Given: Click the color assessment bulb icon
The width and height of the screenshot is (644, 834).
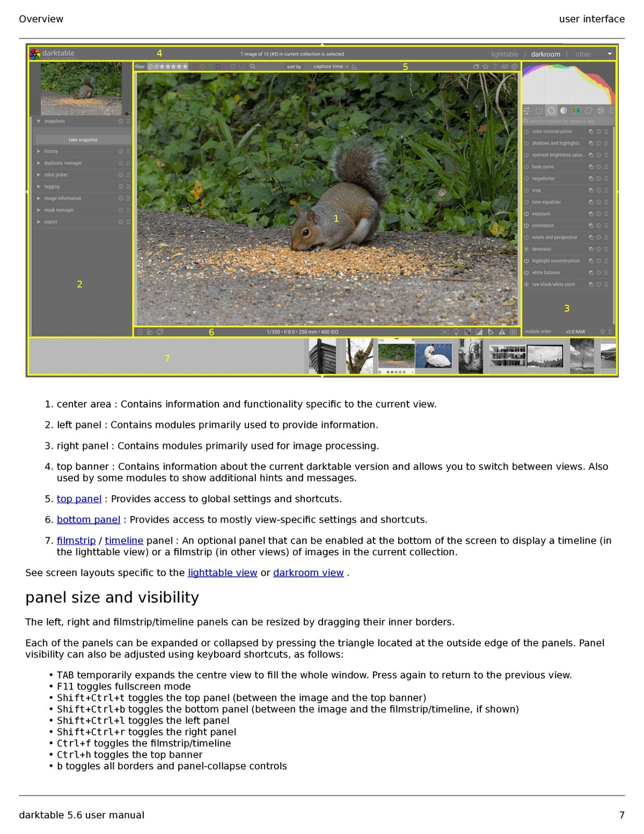Looking at the screenshot, I should (456, 332).
